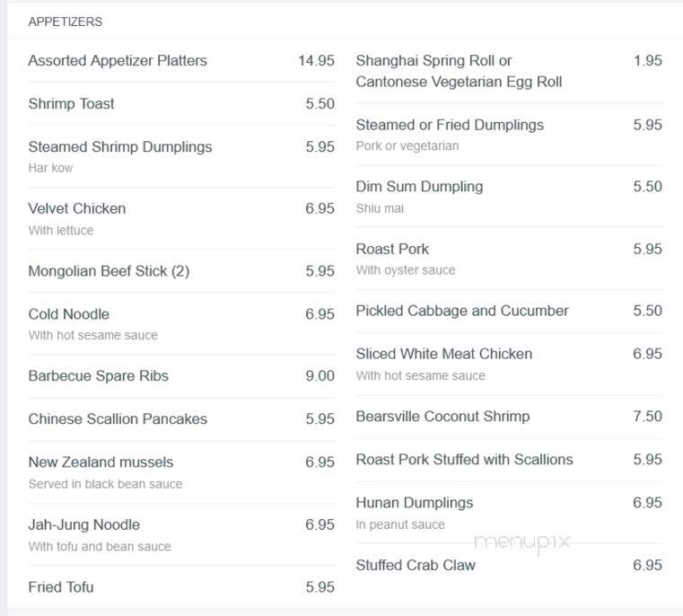Screen dimensions: 683x616
Task: Click Bearsville Coconut Shrimp item
Action: 442,417
